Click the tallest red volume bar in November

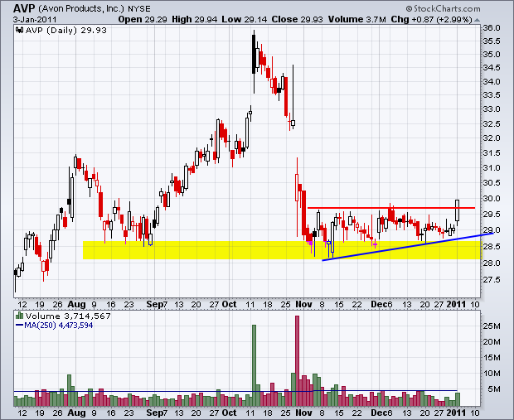(298, 360)
